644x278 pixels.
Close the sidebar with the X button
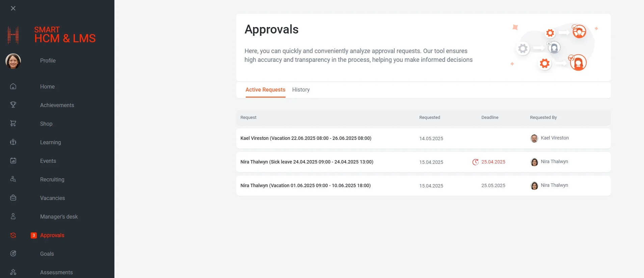[x=13, y=8]
